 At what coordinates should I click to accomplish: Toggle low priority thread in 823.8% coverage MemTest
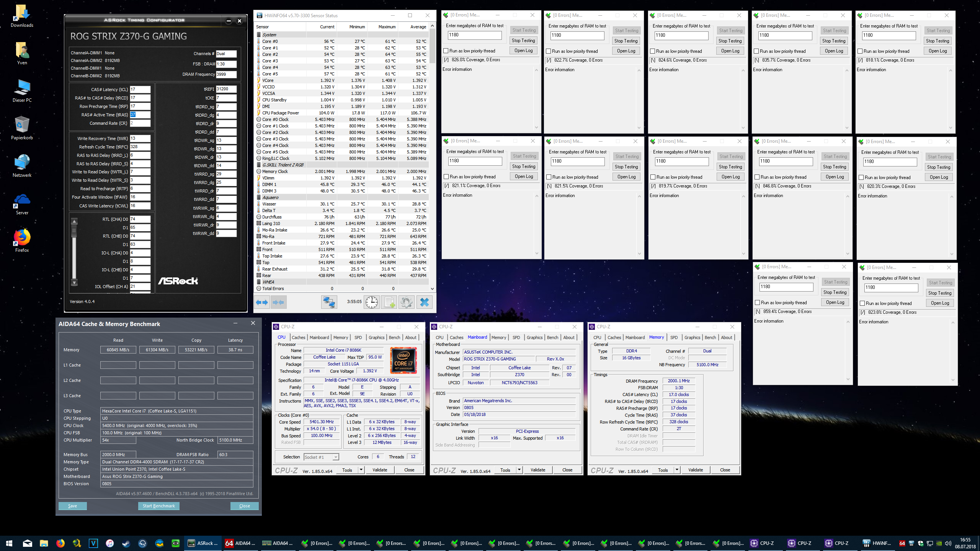coord(862,303)
